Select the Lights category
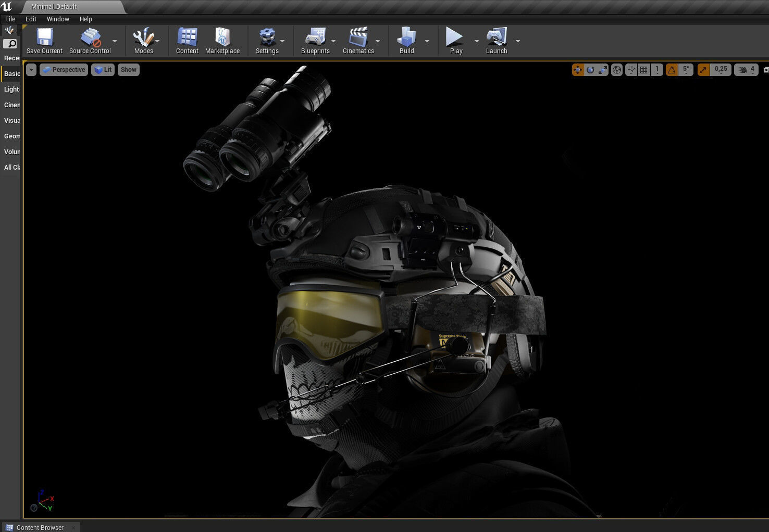 pyautogui.click(x=10, y=89)
